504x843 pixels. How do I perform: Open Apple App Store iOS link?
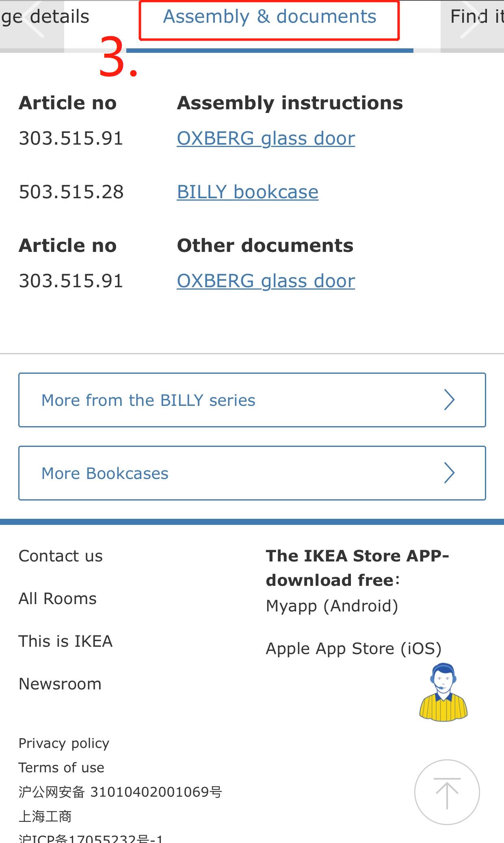pyautogui.click(x=354, y=648)
